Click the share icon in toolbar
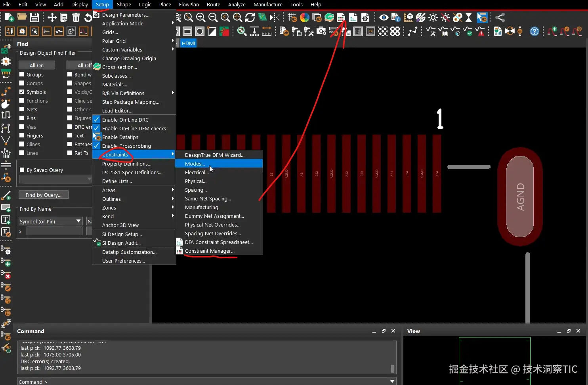 [x=500, y=17]
